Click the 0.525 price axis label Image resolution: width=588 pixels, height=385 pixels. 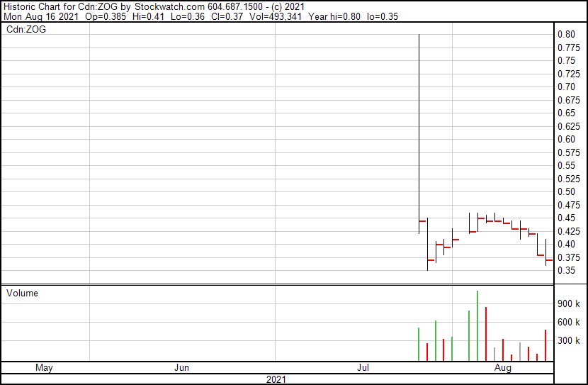[x=569, y=179]
